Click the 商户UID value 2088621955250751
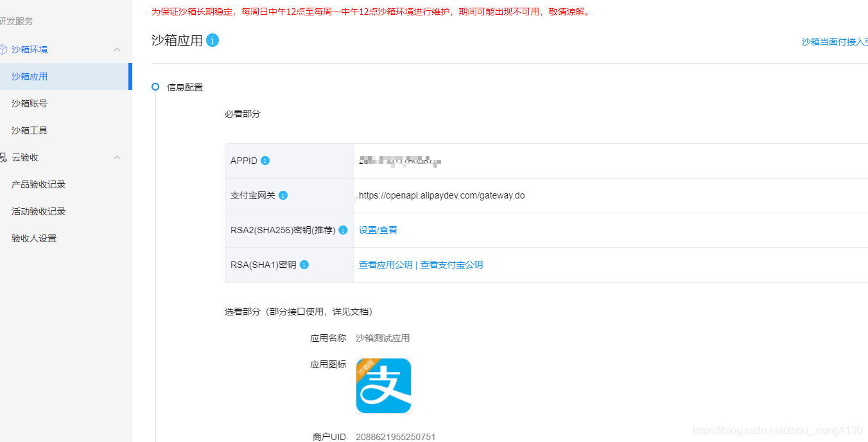868x442 pixels. pos(395,437)
